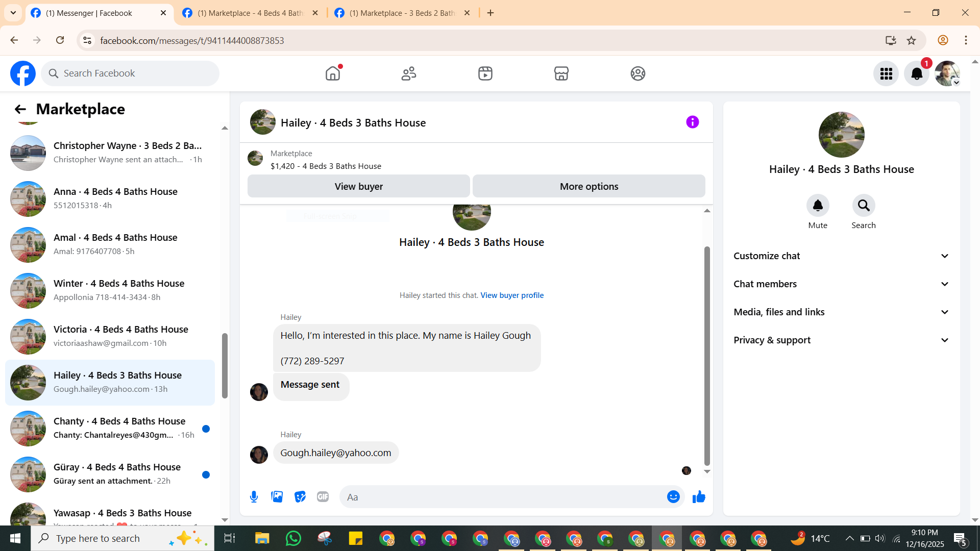Show hidden system tray icons
Screen dimensions: 980x551
click(x=849, y=538)
